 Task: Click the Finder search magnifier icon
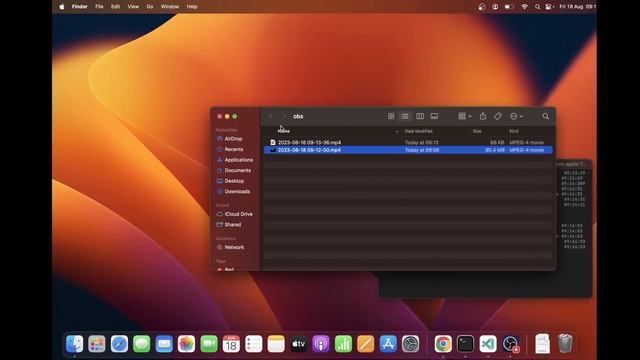pyautogui.click(x=546, y=116)
